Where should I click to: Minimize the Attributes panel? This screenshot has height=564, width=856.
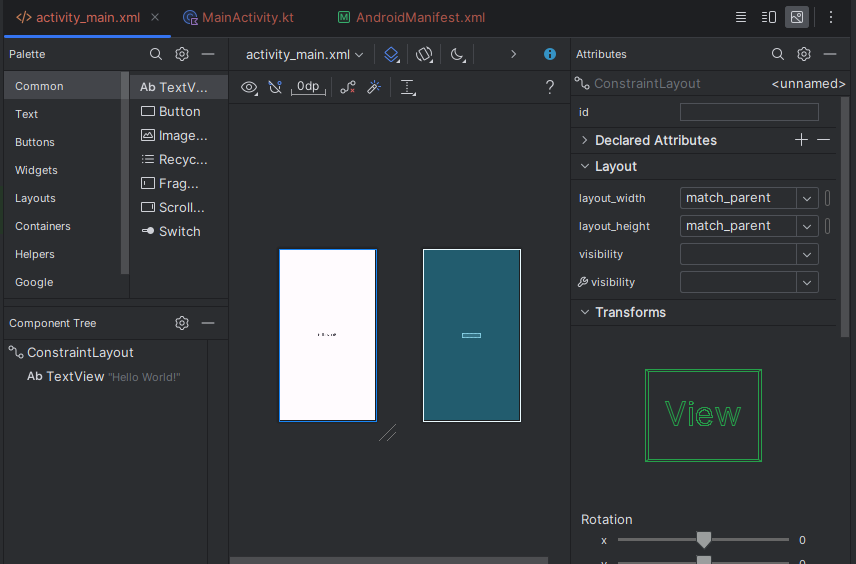830,54
